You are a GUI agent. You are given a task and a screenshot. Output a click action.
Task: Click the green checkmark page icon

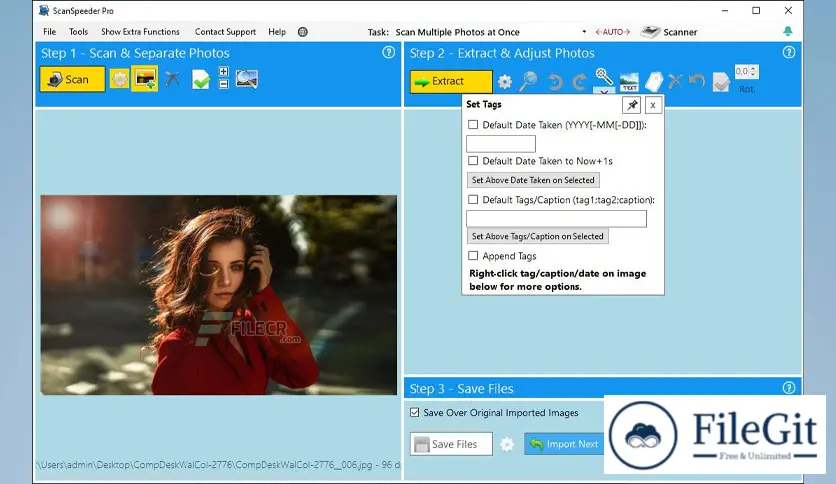pyautogui.click(x=201, y=79)
